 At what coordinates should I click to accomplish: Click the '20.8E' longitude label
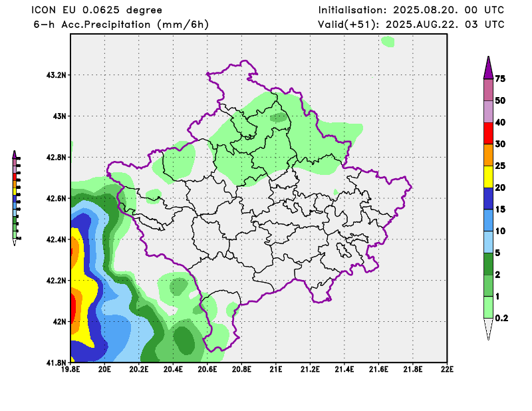(241, 369)
